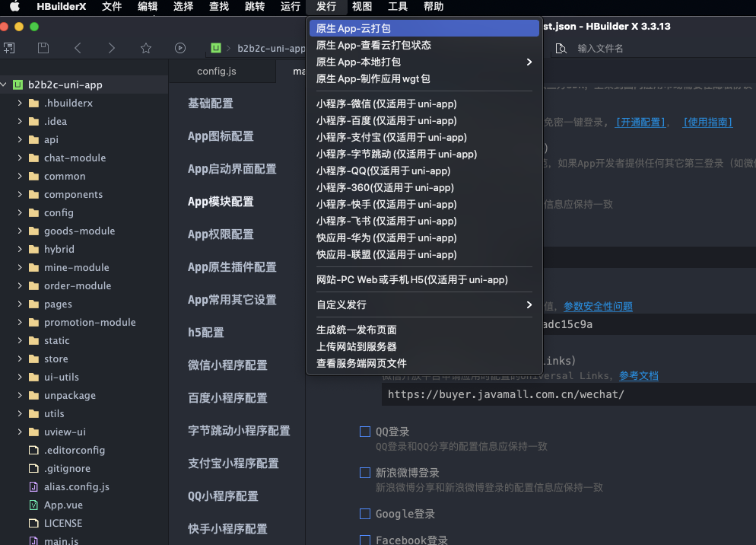Open the Apple menu

[x=15, y=6]
